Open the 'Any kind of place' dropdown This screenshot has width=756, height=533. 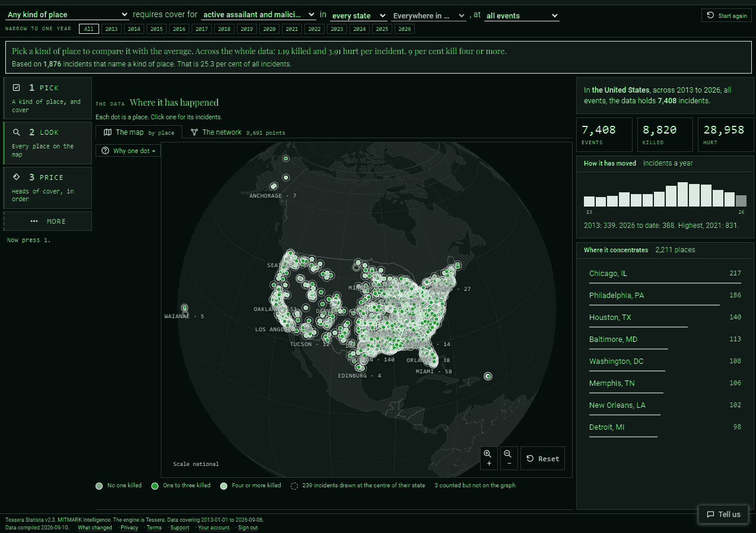pyautogui.click(x=67, y=14)
